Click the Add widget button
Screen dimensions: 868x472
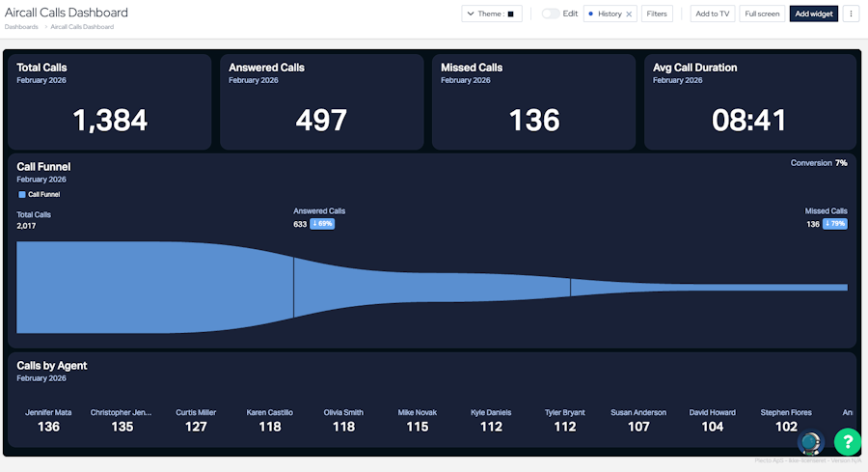pyautogui.click(x=814, y=14)
